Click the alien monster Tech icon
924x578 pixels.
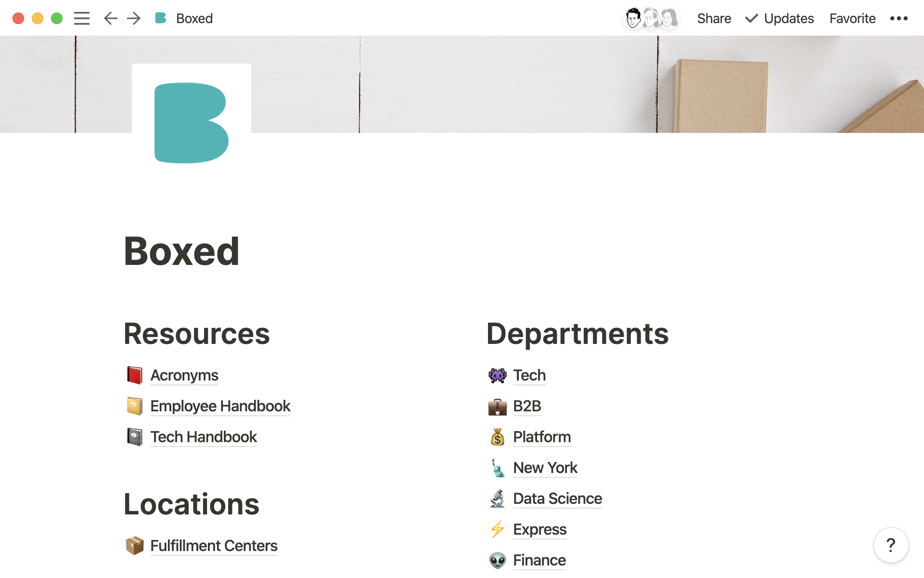pyautogui.click(x=497, y=375)
